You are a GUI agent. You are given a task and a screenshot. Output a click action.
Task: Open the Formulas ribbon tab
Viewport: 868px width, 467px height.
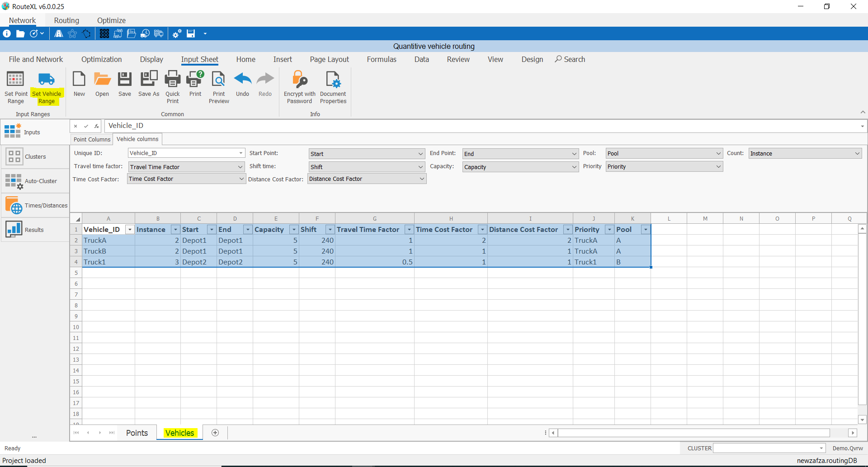[382, 59]
